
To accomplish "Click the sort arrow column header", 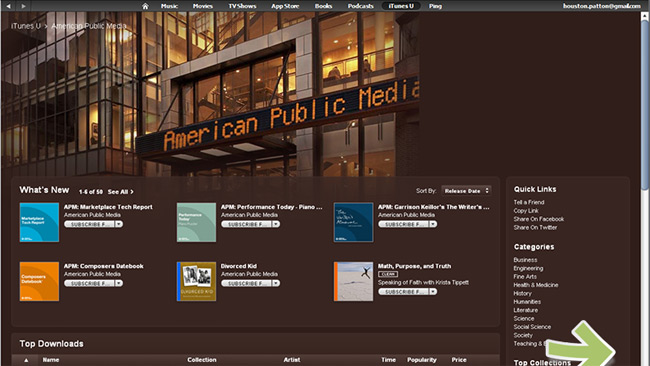I will click(26, 360).
